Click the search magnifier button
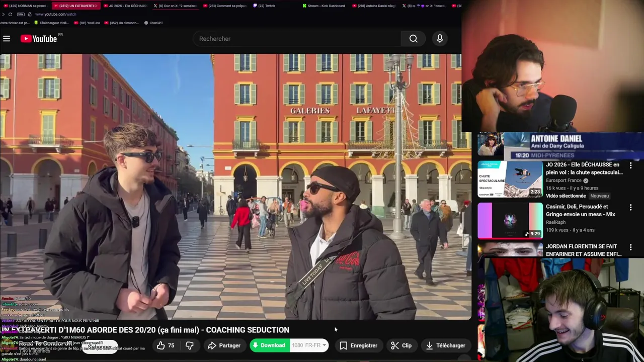 pos(413,39)
